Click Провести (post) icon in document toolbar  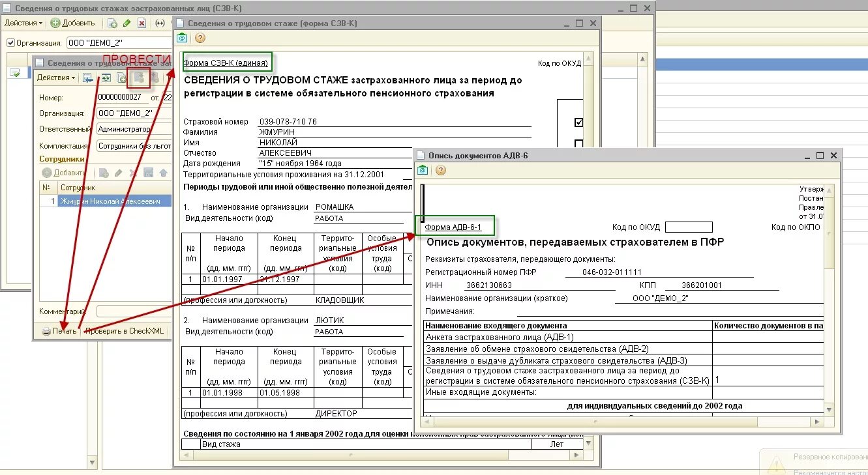point(138,78)
